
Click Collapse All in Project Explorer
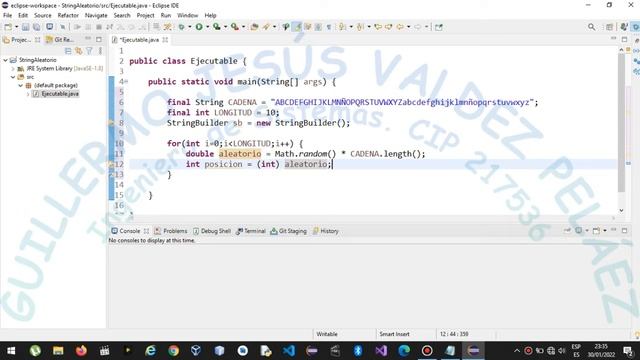point(68,51)
